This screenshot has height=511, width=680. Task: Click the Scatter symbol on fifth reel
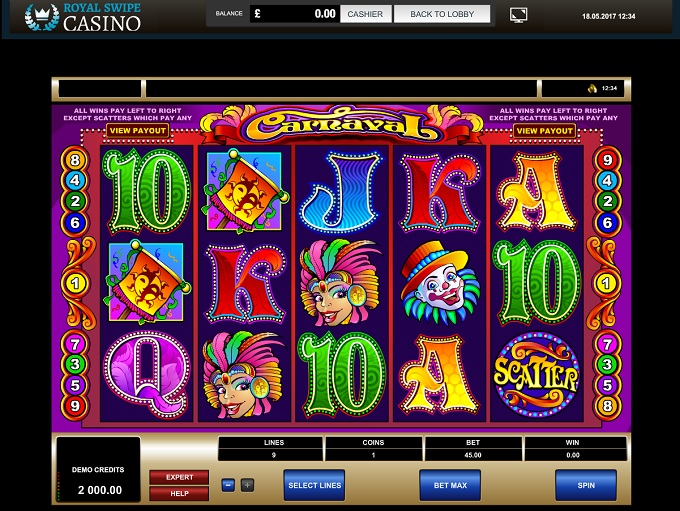coord(536,376)
